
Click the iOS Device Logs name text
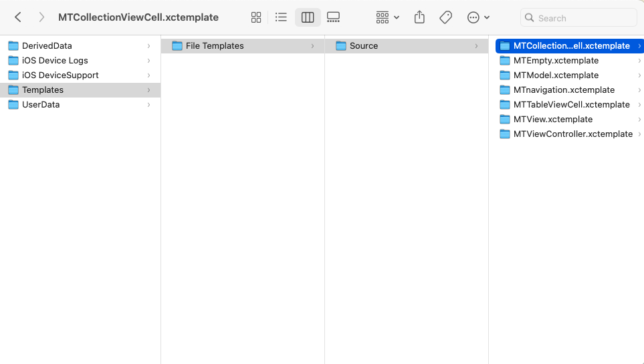tap(55, 60)
